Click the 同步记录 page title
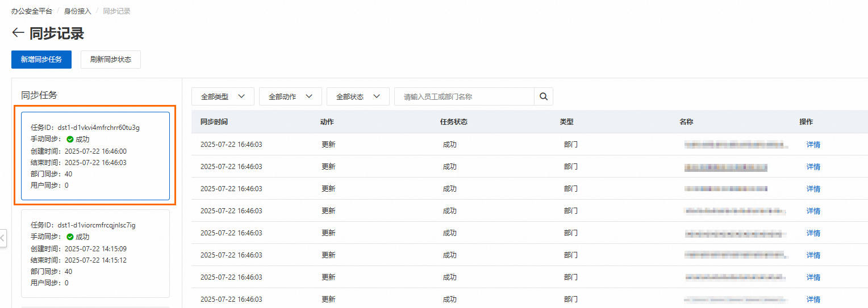This screenshot has width=868, height=308. 57,33
